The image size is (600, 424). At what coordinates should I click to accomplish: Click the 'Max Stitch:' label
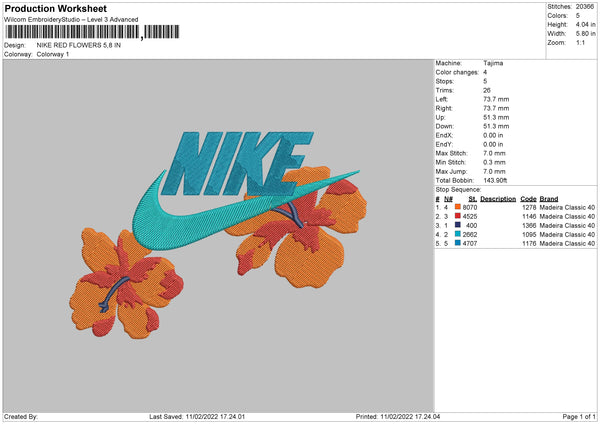(x=452, y=153)
